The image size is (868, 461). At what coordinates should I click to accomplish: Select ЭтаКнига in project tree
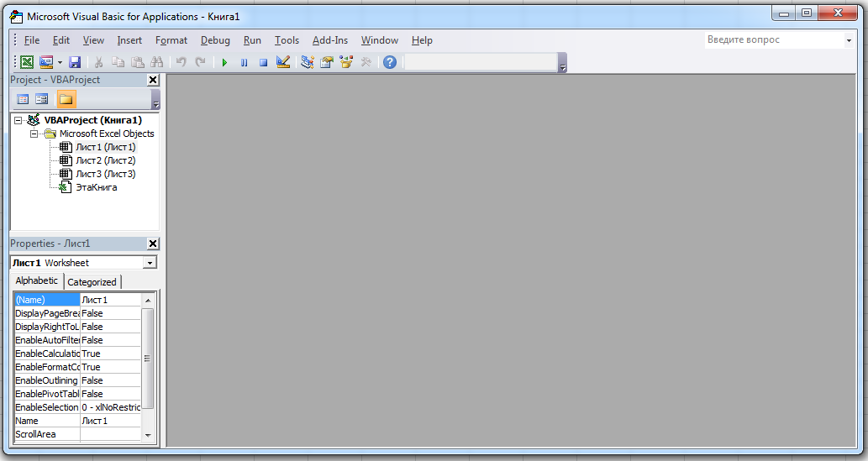[x=97, y=187]
